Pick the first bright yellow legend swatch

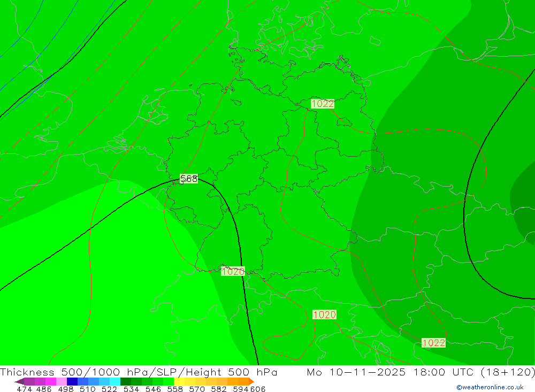pos(179,381)
